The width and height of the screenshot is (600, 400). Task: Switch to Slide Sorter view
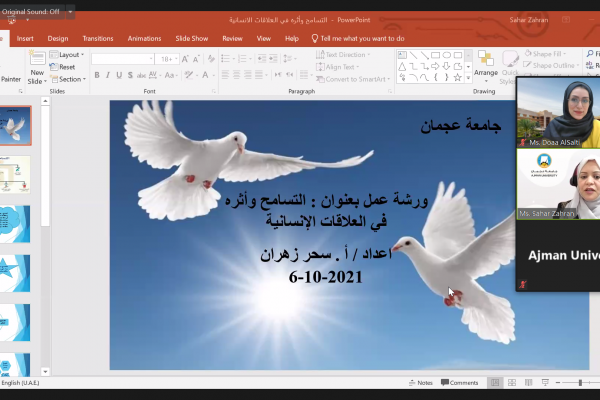pos(511,382)
